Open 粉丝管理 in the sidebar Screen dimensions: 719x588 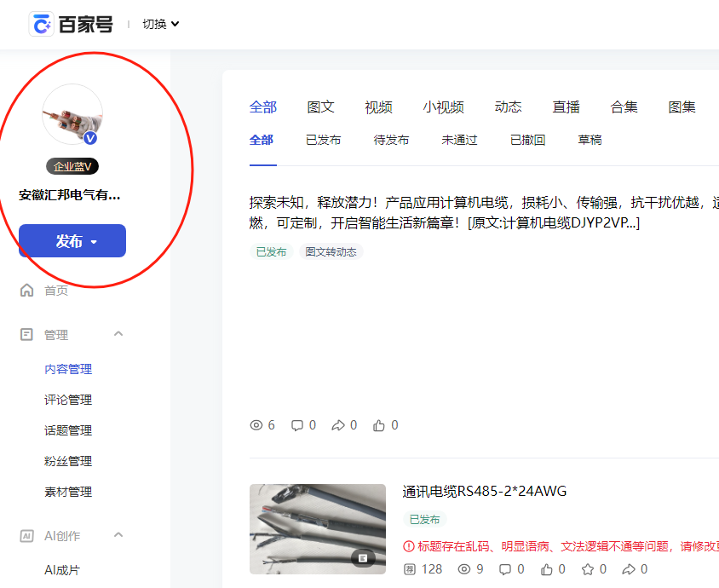click(x=68, y=461)
